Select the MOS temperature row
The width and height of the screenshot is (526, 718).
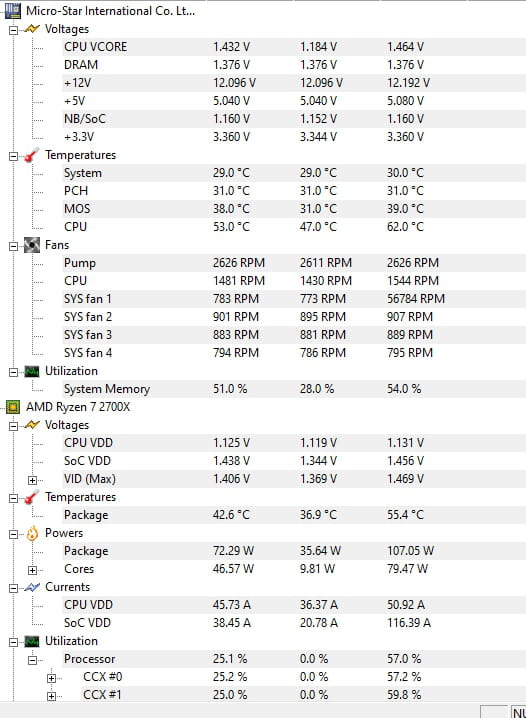click(293, 209)
